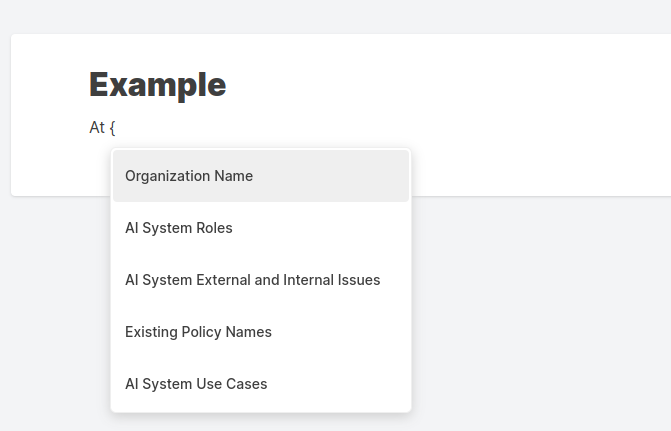
Task: Place cursor at end of Example heading
Action: (x=227, y=85)
